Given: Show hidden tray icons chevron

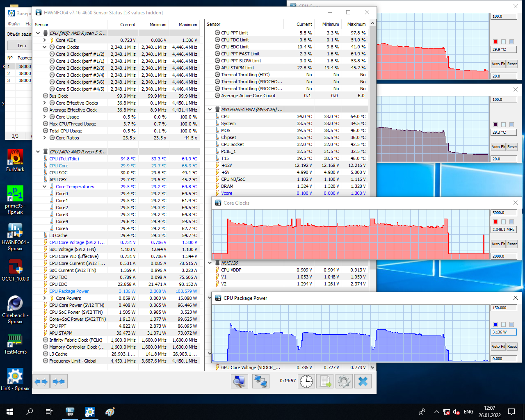Looking at the screenshot, I should pyautogui.click(x=436, y=412).
